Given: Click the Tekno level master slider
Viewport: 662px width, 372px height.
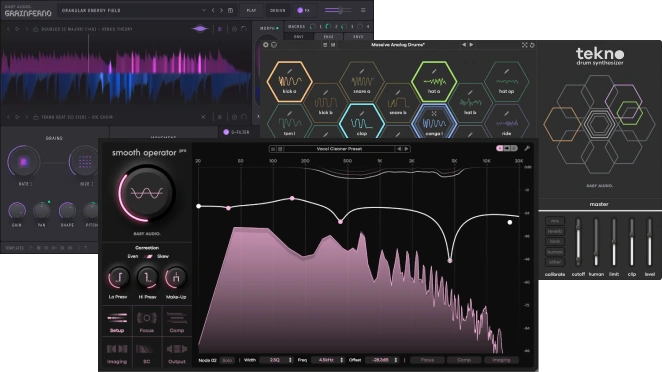Looking at the screenshot, I should 649,242.
